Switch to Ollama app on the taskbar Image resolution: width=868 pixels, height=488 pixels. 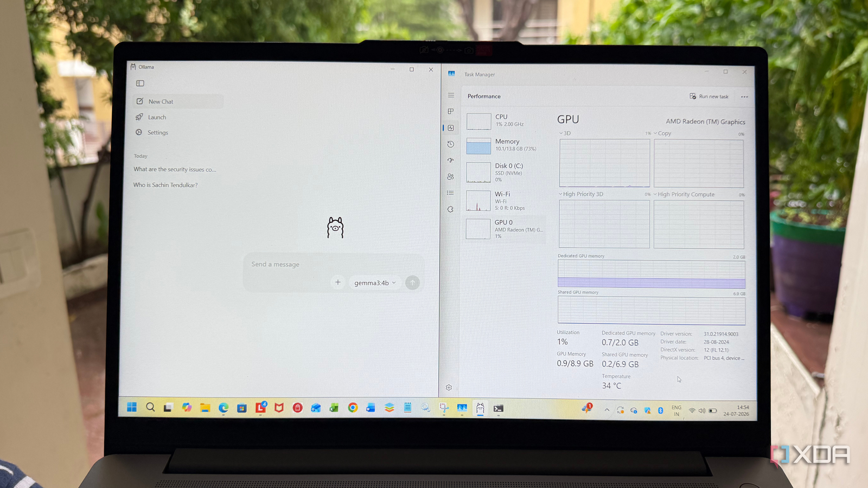point(480,408)
